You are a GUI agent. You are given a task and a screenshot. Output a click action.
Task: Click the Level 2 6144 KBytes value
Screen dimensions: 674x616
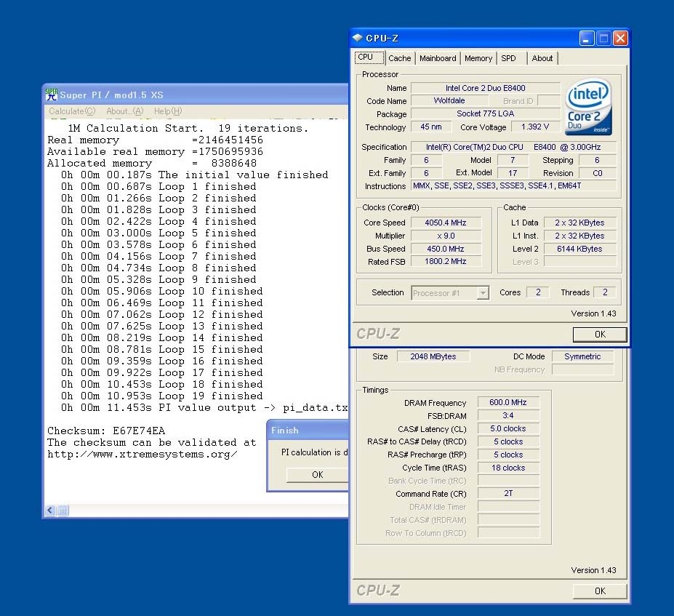tap(580, 249)
